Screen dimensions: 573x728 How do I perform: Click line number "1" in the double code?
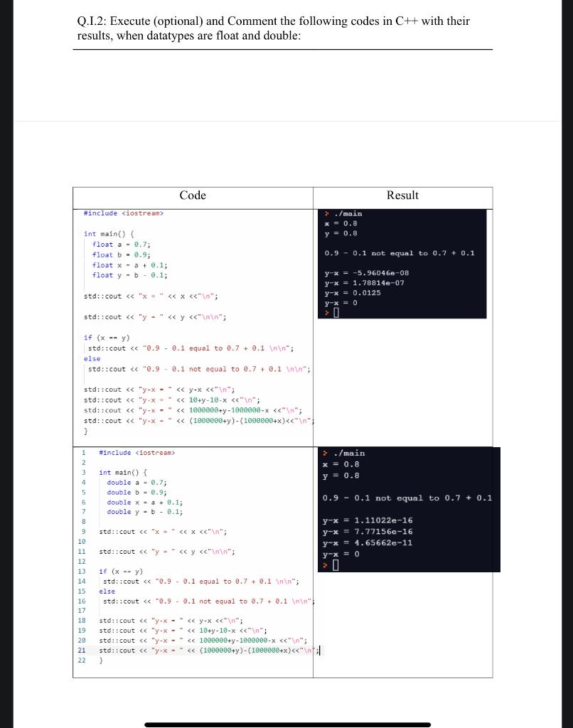pyautogui.click(x=84, y=453)
